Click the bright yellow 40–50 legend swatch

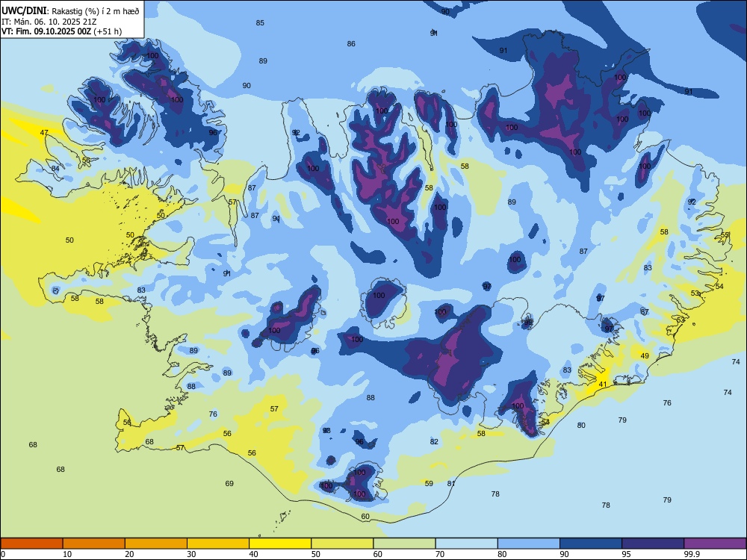click(280, 544)
